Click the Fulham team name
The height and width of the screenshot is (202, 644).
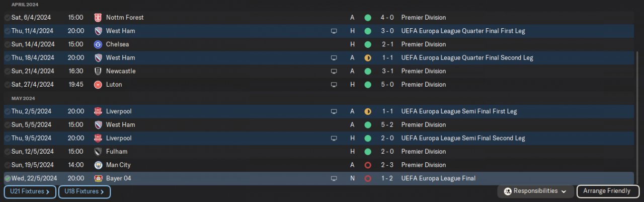[116, 152]
